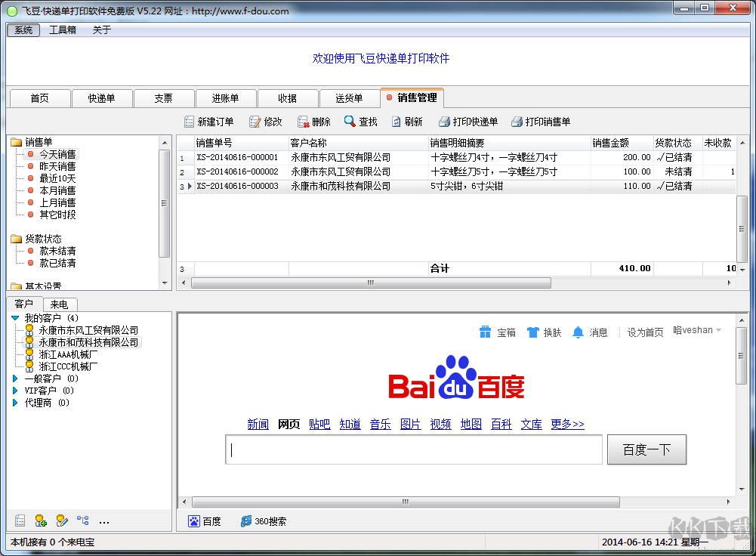This screenshot has width=756, height=556.
Task: Switch to the 快递单 tab
Action: (101, 98)
